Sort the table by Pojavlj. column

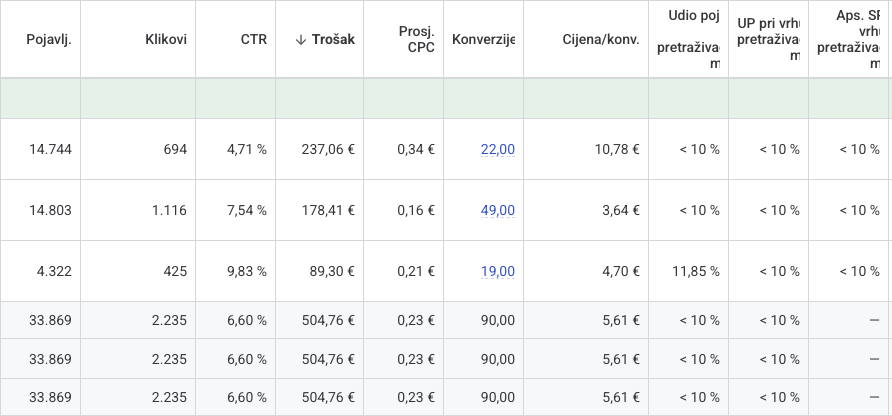[x=50, y=39]
